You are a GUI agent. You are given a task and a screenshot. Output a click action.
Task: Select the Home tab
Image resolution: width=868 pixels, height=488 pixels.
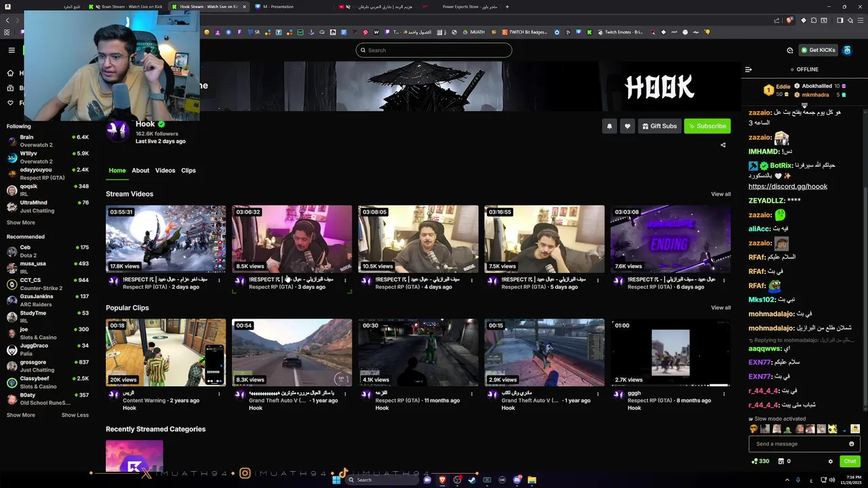(117, 171)
